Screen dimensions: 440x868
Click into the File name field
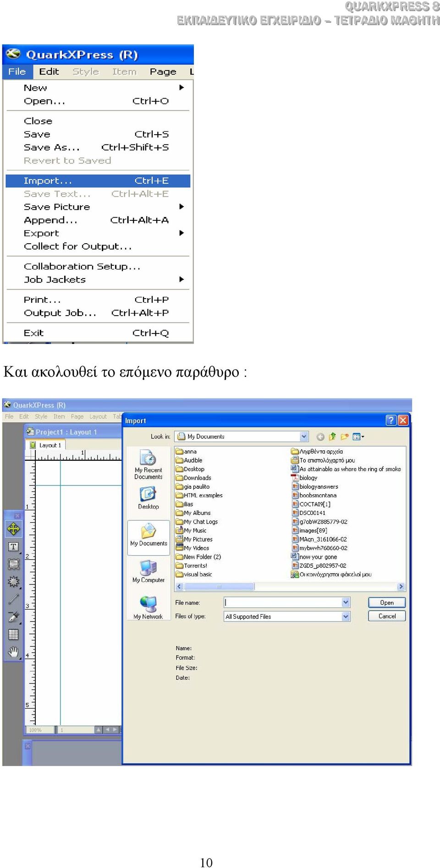pyautogui.click(x=283, y=603)
